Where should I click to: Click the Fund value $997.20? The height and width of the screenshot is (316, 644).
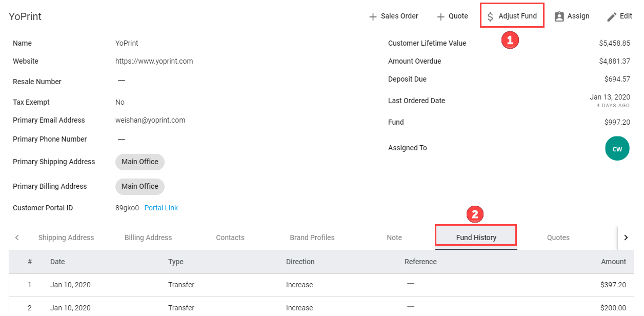point(617,122)
